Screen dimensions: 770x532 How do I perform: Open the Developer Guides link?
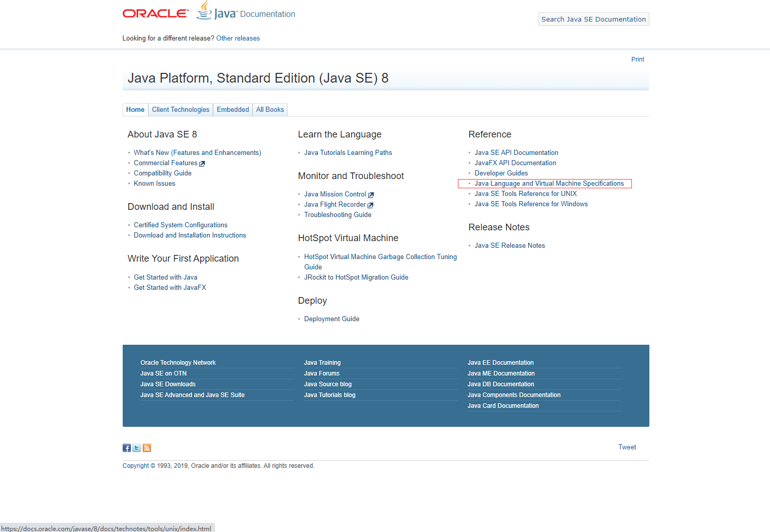coord(501,173)
